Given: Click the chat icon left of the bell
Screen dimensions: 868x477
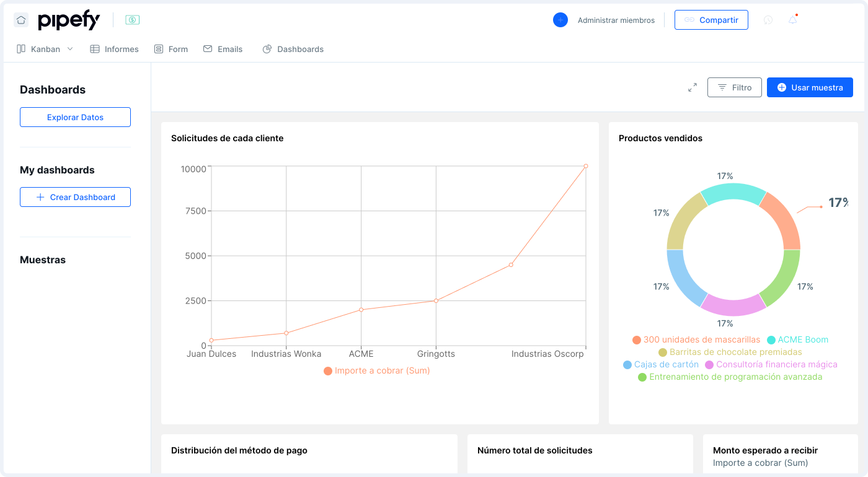Looking at the screenshot, I should click(x=768, y=20).
